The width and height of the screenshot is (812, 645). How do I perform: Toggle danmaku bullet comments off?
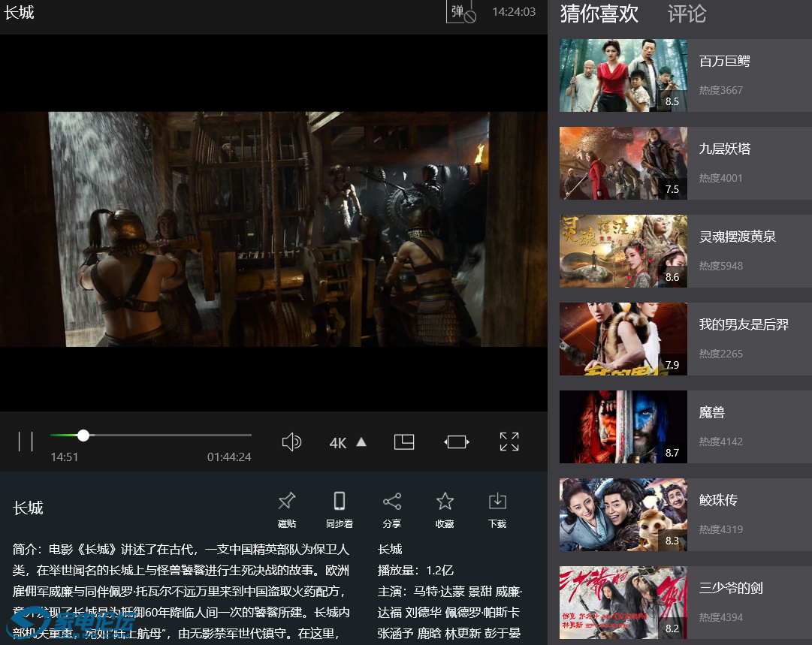point(461,12)
